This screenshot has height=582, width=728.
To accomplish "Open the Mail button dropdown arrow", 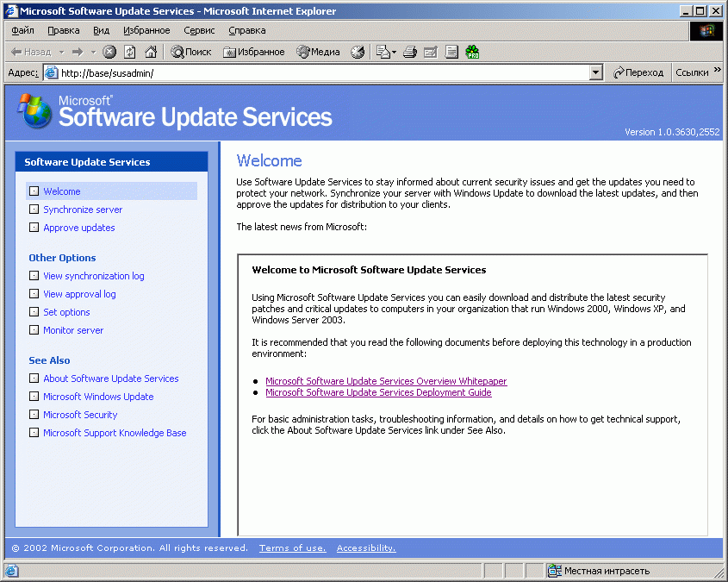I will (395, 52).
